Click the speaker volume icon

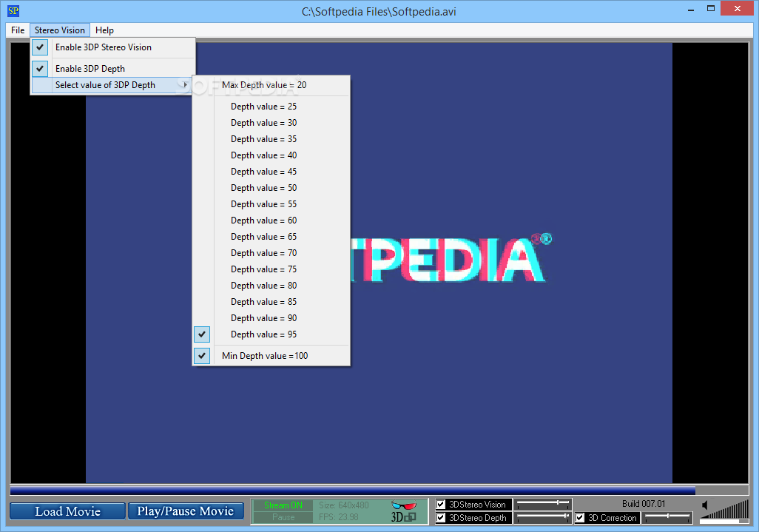(705, 505)
